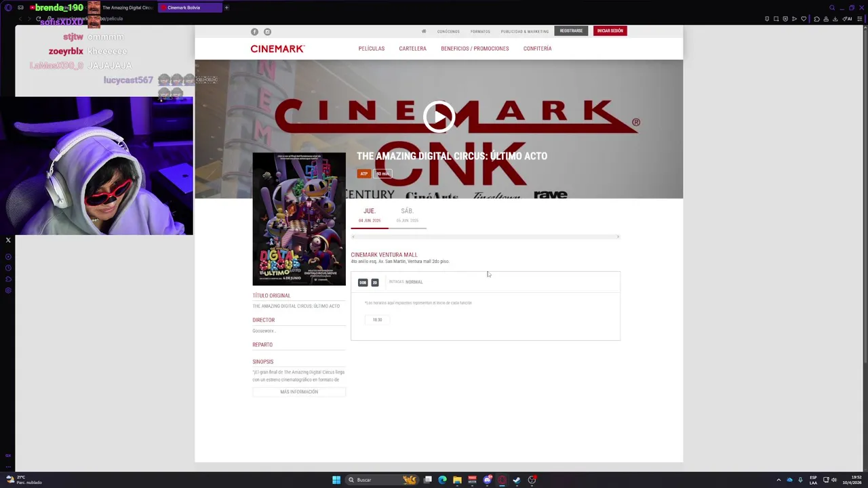
Task: Click the 2D format badge
Action: point(374,283)
